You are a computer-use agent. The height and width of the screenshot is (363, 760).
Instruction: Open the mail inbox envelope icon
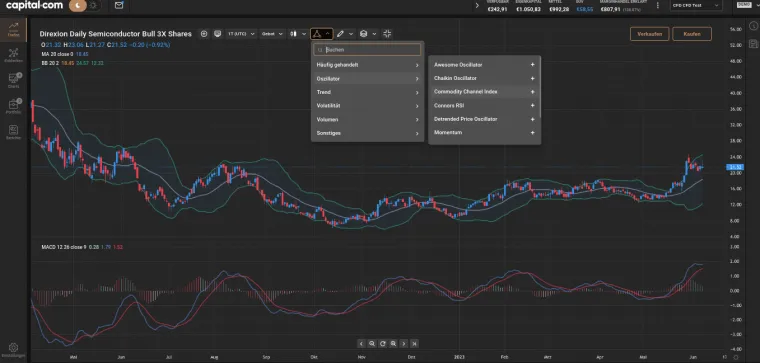[119, 6]
